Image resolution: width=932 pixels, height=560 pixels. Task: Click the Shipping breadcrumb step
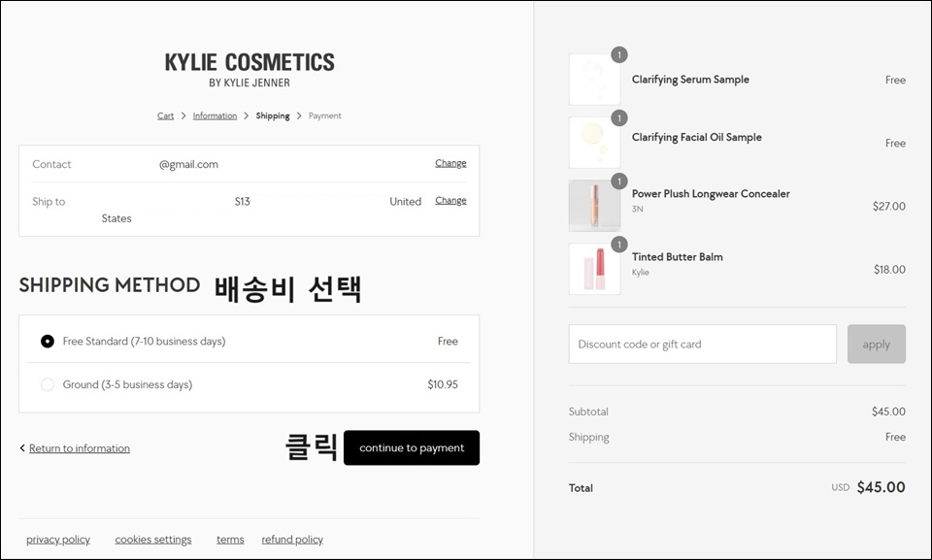(273, 115)
